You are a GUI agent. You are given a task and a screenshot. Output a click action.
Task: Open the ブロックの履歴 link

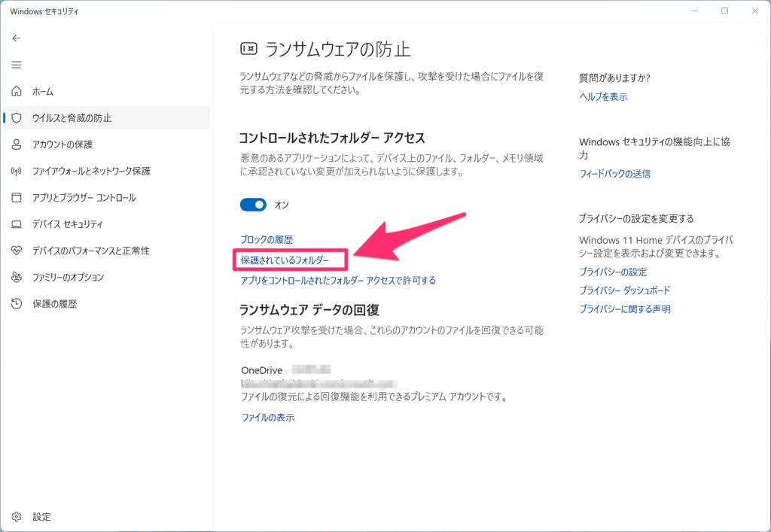tap(267, 239)
